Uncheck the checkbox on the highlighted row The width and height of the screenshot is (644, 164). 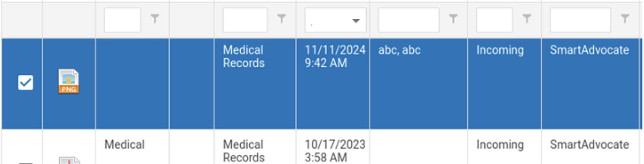[26, 82]
